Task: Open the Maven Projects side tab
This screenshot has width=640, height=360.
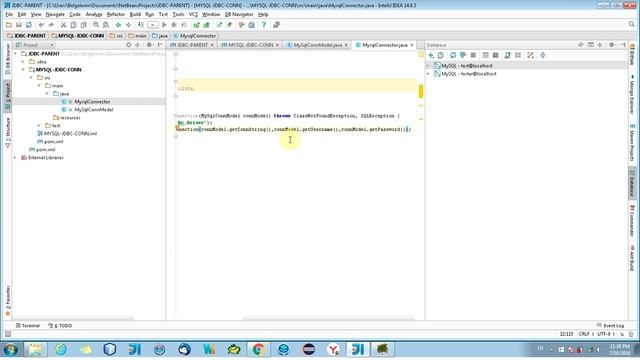Action: click(632, 143)
